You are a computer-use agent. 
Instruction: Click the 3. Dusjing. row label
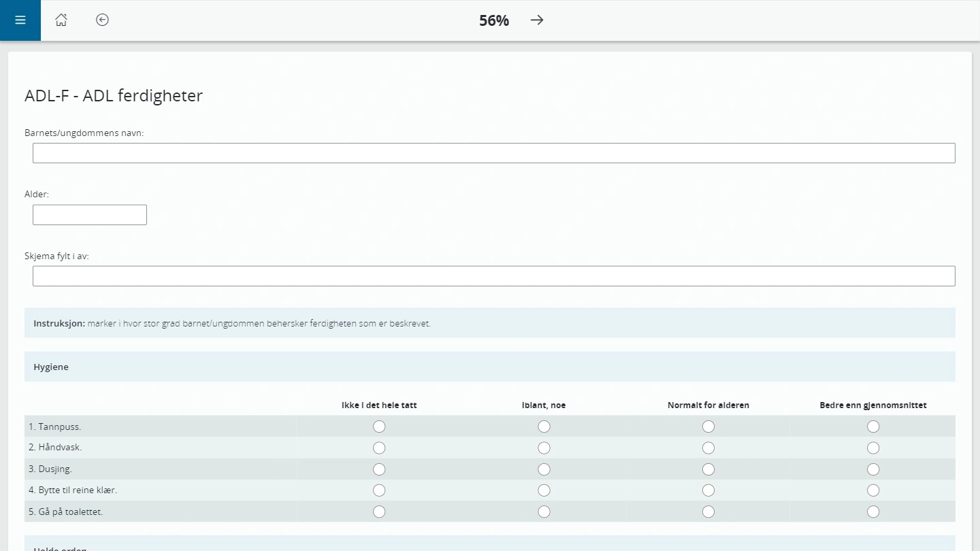50,469
